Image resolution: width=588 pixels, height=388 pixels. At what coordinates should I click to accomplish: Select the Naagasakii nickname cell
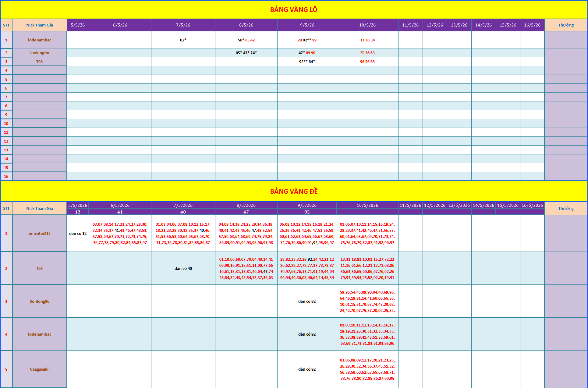click(x=40, y=369)
